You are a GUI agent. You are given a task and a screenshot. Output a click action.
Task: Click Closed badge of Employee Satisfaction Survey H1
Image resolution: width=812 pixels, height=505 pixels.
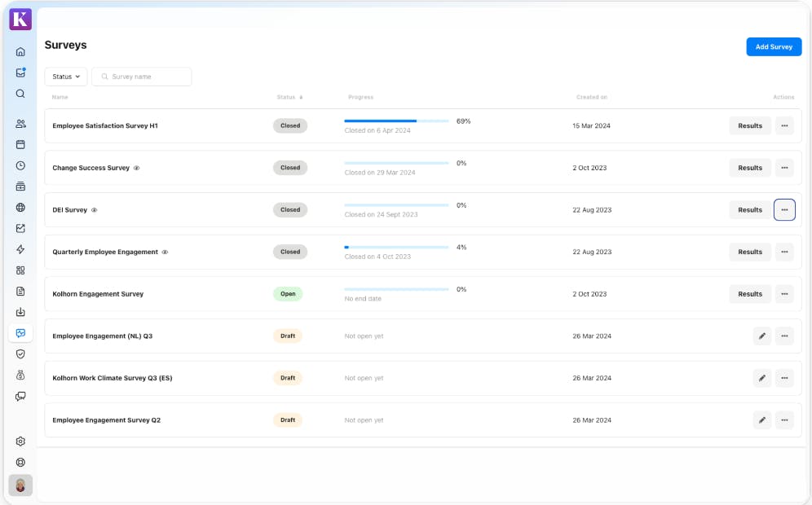[290, 125]
